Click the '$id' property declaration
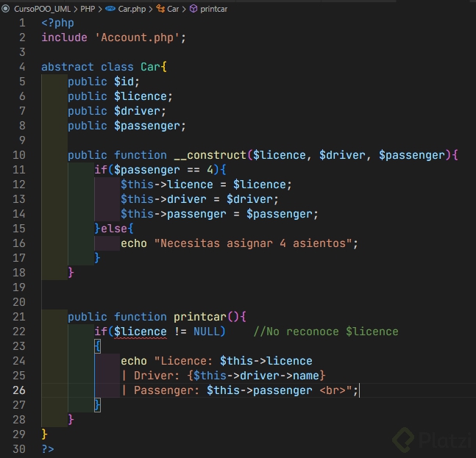Viewport: 476px width, 458px height. point(124,82)
